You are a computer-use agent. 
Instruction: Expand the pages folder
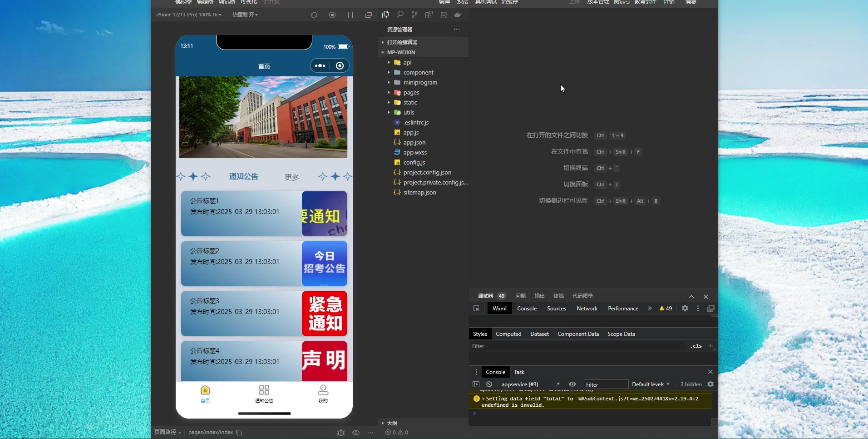[411, 92]
